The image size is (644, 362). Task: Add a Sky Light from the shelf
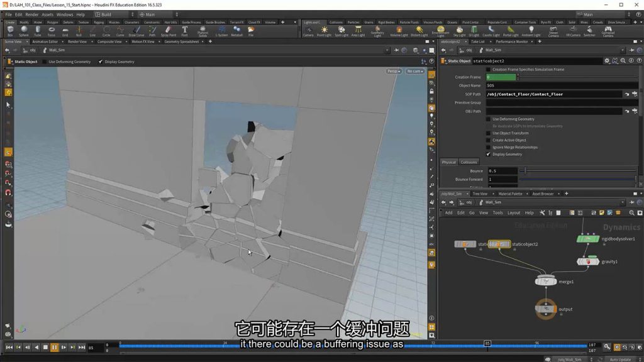(x=459, y=31)
